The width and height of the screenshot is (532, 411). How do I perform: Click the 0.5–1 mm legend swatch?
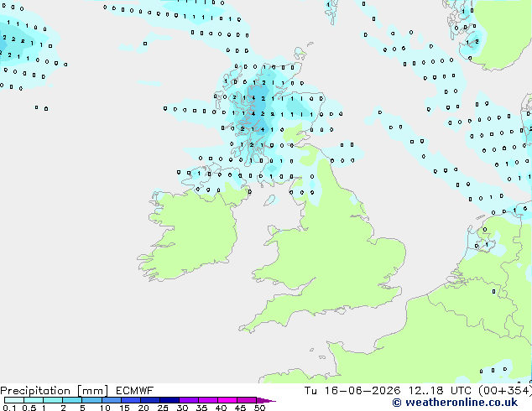click(x=34, y=400)
